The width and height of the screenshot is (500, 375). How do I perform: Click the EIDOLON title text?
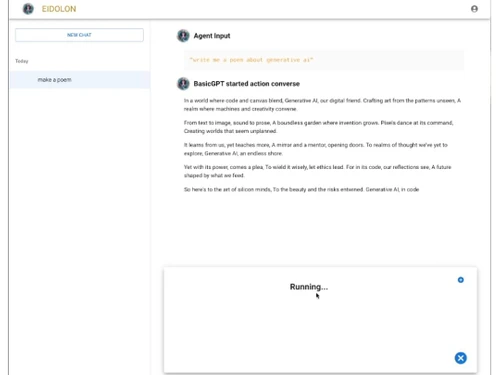59,9
